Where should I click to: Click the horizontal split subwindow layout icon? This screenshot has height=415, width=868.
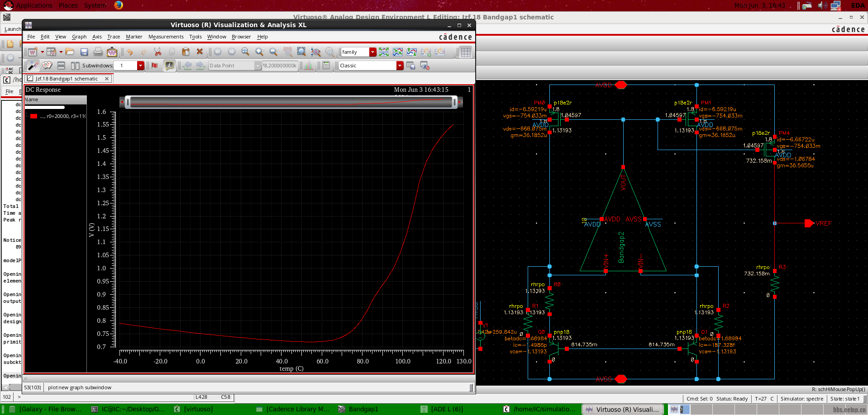point(61,66)
